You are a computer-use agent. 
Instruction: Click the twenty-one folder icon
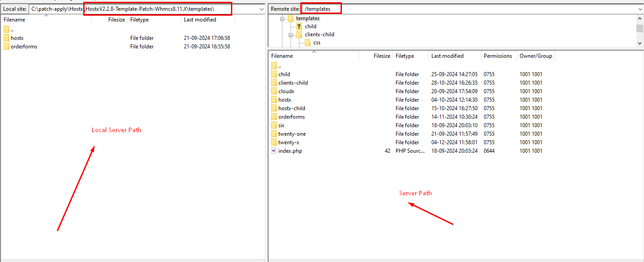tap(274, 134)
